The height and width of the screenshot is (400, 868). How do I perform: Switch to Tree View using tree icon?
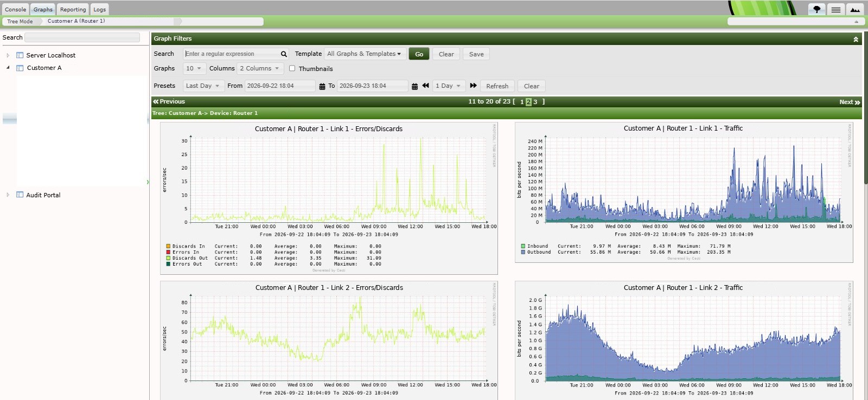pyautogui.click(x=816, y=9)
